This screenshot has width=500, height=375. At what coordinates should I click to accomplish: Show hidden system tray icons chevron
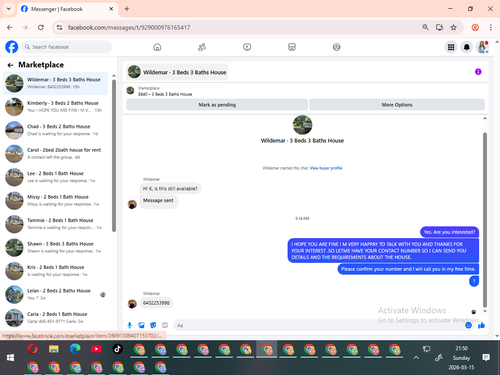(416, 358)
